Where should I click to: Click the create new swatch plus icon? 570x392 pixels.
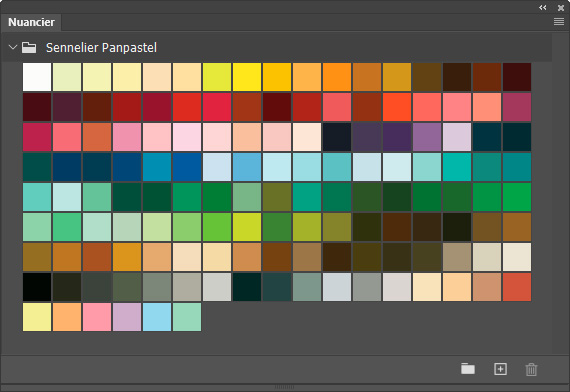[501, 369]
